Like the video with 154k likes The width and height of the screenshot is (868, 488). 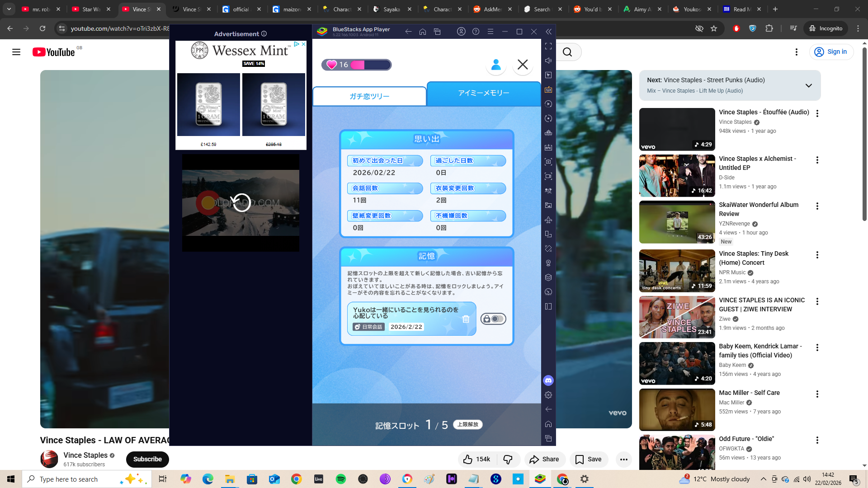[477, 460]
